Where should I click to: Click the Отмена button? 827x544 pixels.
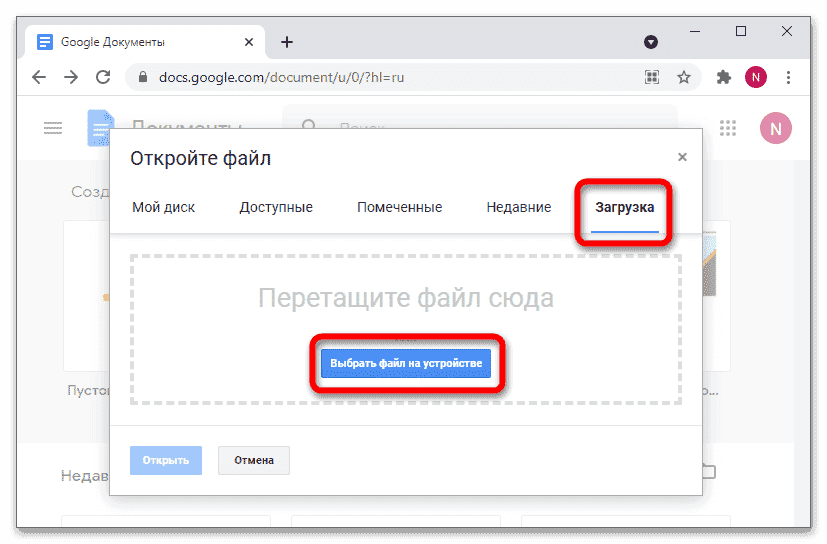253,461
